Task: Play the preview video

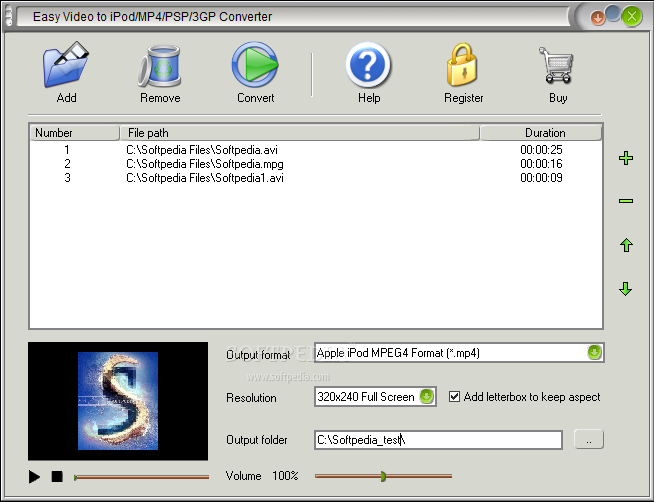Action: click(34, 476)
